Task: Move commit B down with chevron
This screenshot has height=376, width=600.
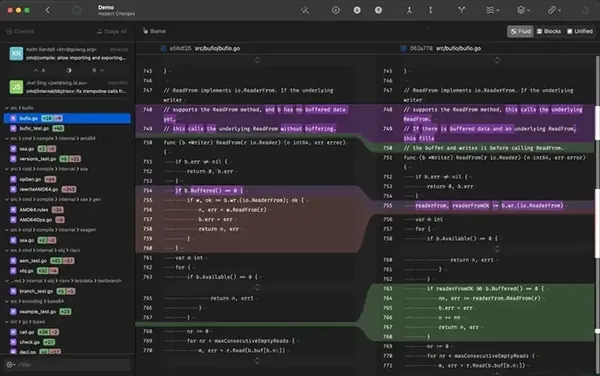Action: 102,70
